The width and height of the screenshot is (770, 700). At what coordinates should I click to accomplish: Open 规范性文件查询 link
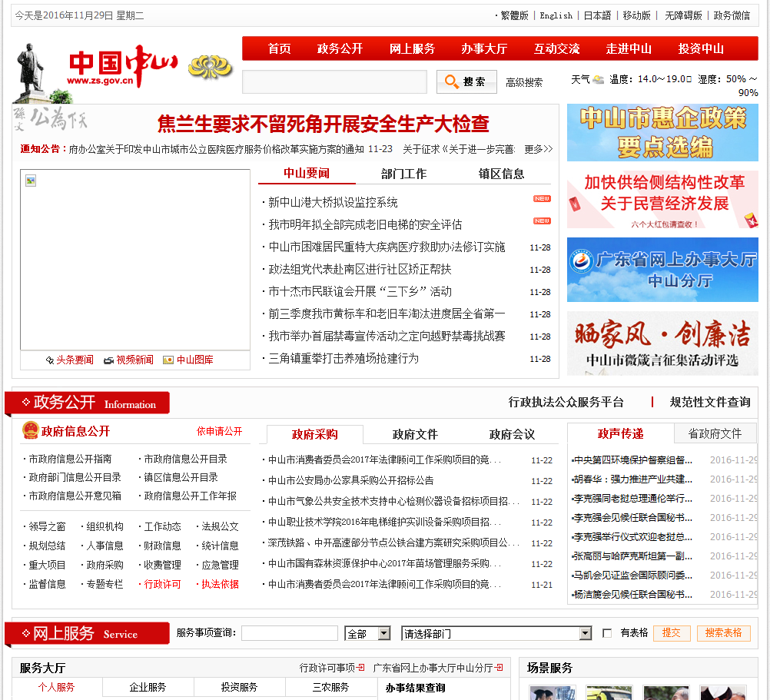point(709,402)
